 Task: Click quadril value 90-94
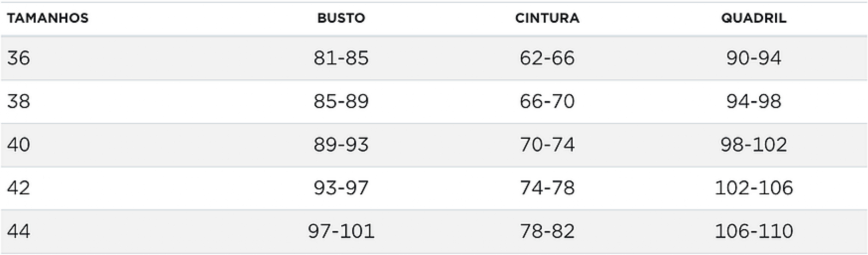(x=754, y=58)
